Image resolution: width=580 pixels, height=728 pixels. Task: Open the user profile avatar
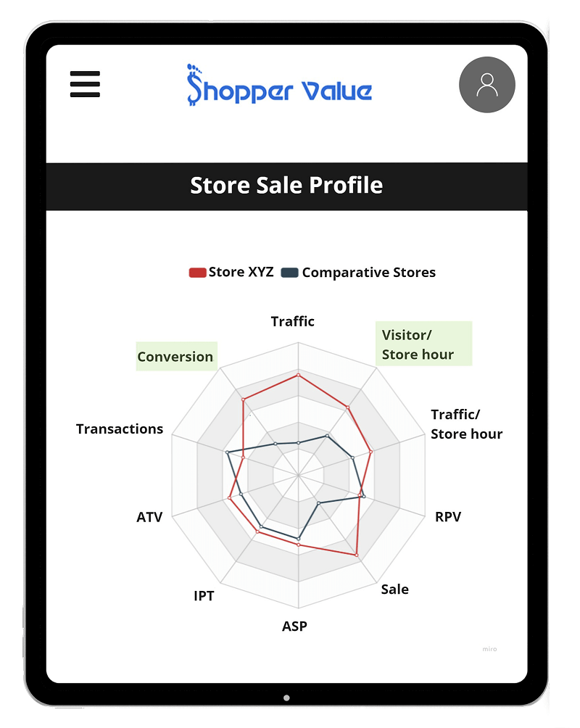486,85
